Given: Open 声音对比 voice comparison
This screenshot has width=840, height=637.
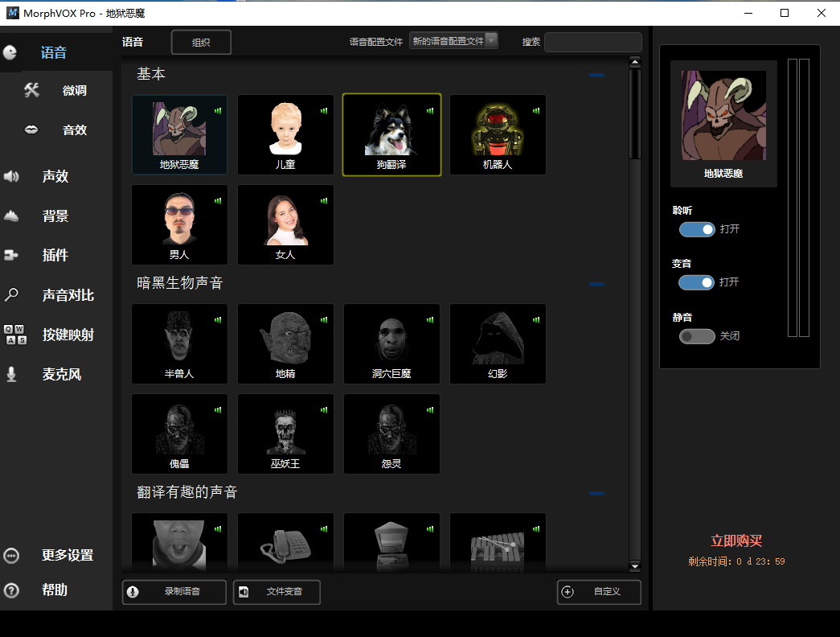Looking at the screenshot, I should pyautogui.click(x=68, y=295).
